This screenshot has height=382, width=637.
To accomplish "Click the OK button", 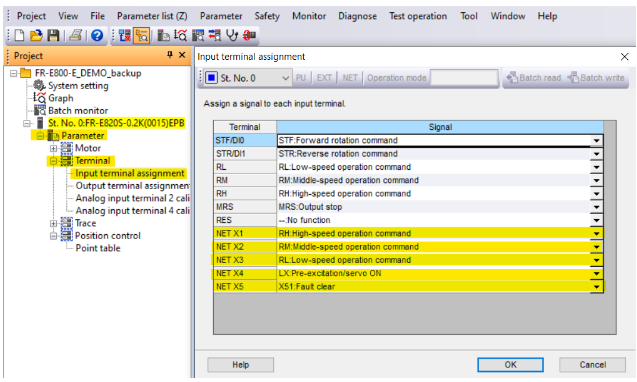I will [x=510, y=365].
